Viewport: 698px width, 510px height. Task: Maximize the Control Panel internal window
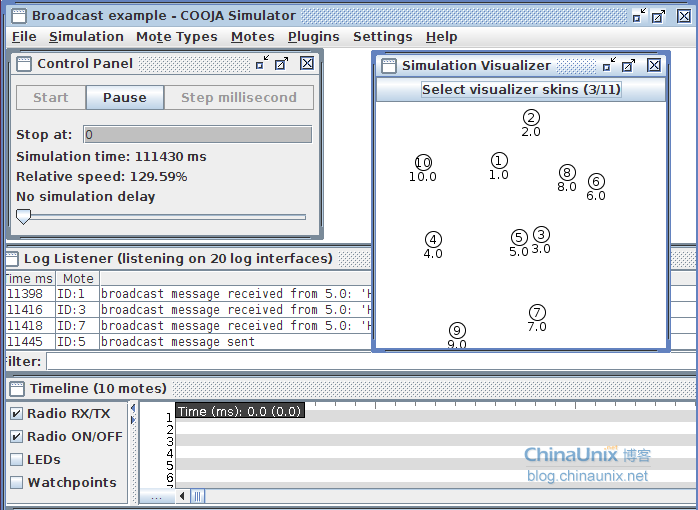[x=282, y=63]
